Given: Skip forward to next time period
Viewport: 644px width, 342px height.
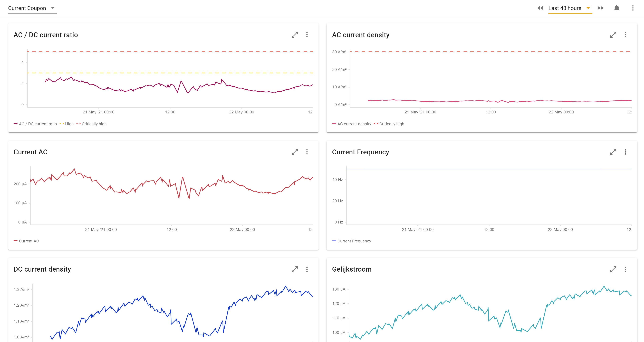Looking at the screenshot, I should click(x=601, y=8).
